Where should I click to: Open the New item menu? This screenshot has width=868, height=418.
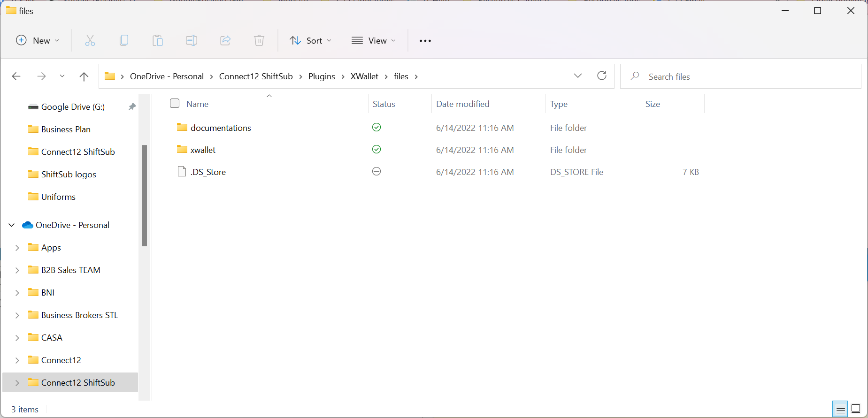click(38, 41)
